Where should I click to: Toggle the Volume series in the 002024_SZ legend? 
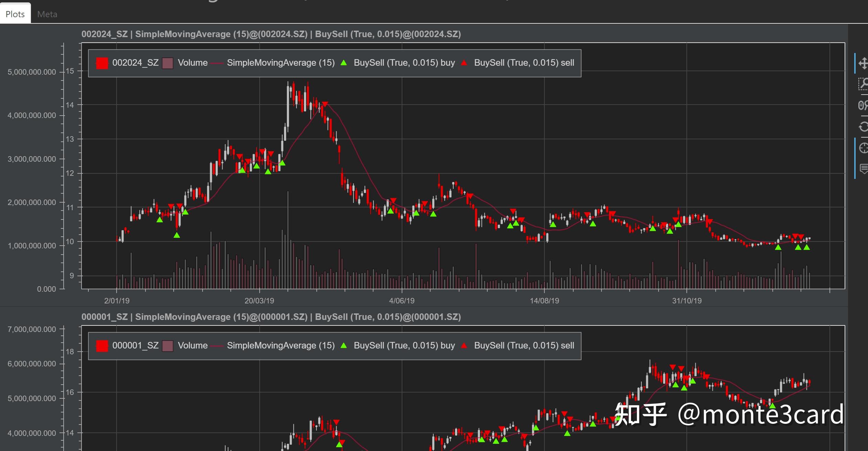tap(168, 63)
